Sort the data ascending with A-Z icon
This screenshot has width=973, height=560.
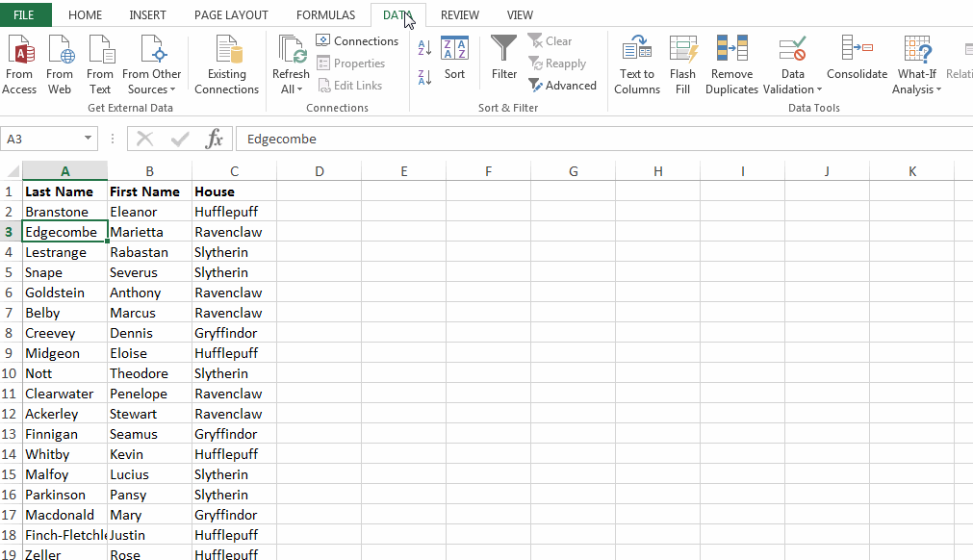tap(423, 47)
